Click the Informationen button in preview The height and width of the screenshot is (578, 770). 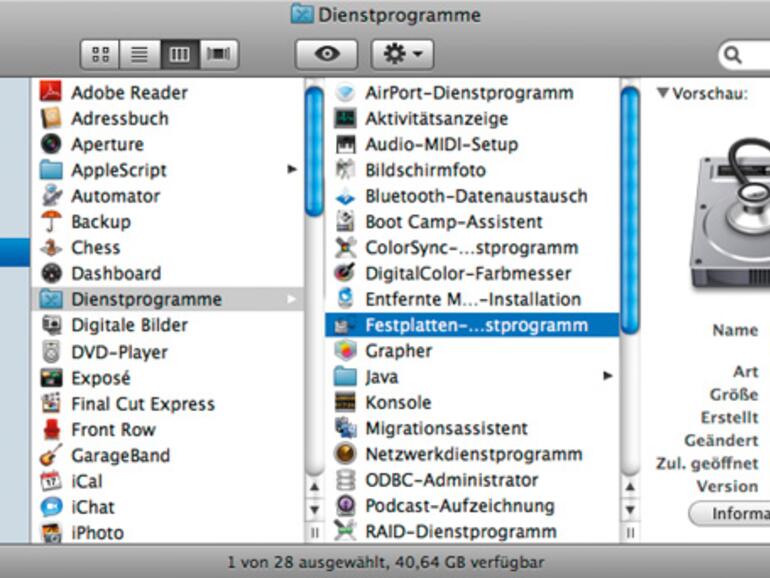click(730, 514)
